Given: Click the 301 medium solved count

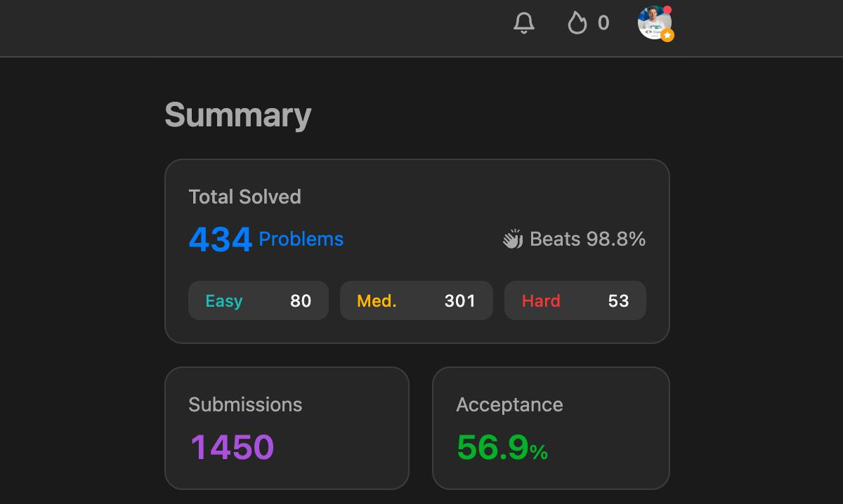Looking at the screenshot, I should 459,300.
